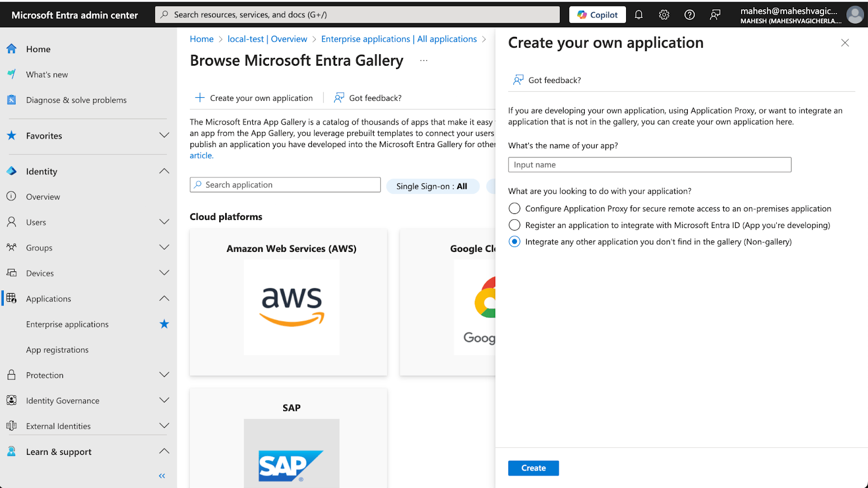This screenshot has height=488, width=868.
Task: Select Integrate any other application (Non-gallery) radio
Action: [x=514, y=242]
